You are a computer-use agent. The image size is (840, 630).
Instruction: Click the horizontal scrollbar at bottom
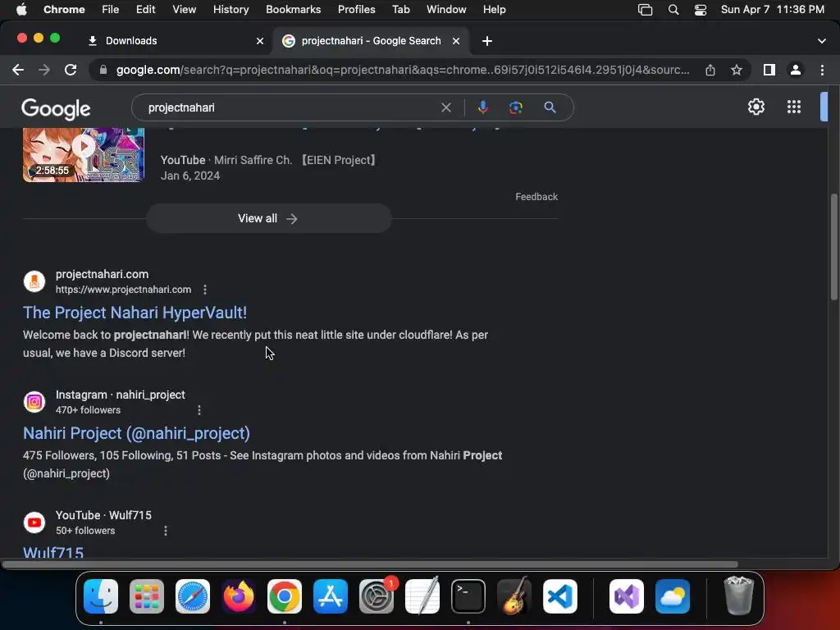click(x=370, y=564)
